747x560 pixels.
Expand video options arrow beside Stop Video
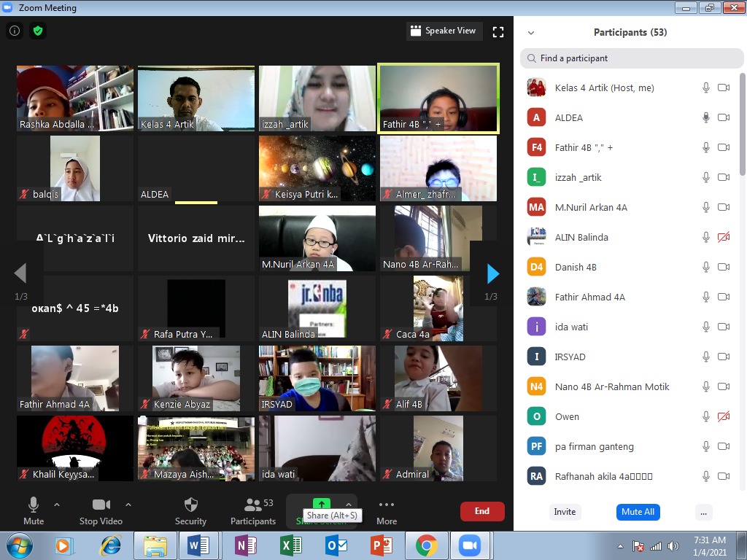pos(128,504)
